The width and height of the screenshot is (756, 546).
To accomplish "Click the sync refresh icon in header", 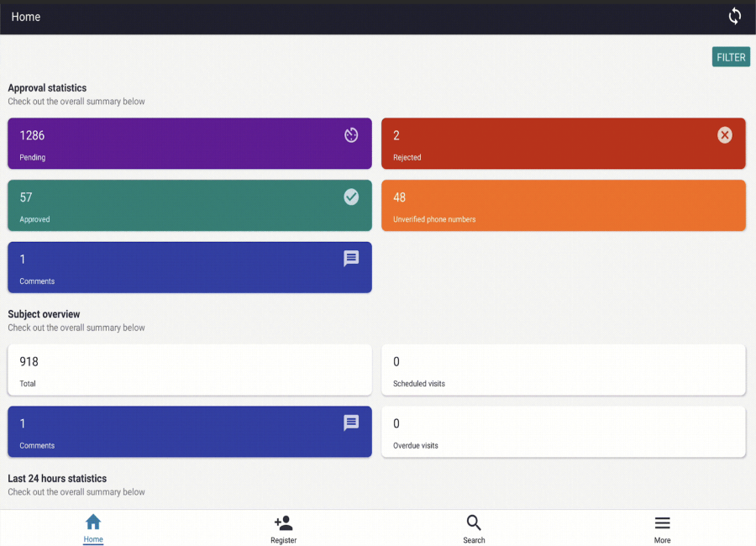I will coord(734,17).
